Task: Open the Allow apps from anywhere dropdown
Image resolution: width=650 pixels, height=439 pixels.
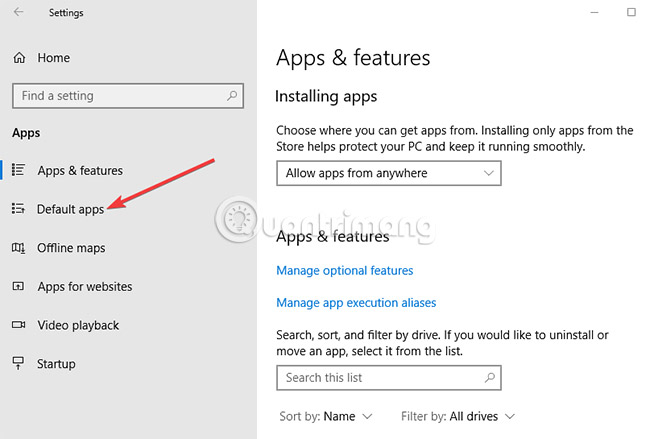Action: coord(388,173)
